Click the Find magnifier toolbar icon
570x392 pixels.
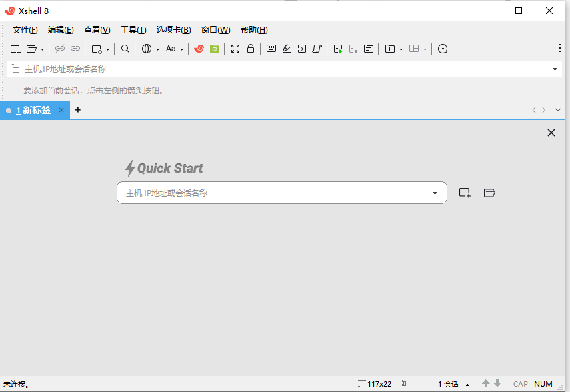[x=125, y=49]
